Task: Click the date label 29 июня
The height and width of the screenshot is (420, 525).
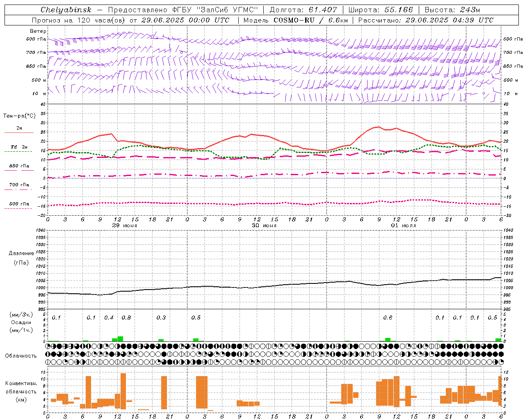Action: point(125,226)
